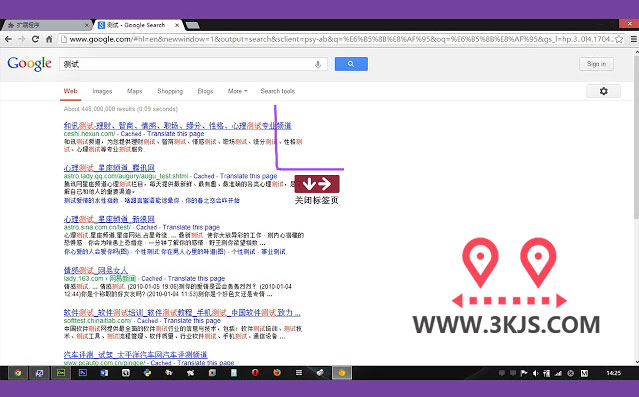Open Cached link for astro.lady.qq.com result
The height and width of the screenshot is (397, 639).
coord(203,176)
